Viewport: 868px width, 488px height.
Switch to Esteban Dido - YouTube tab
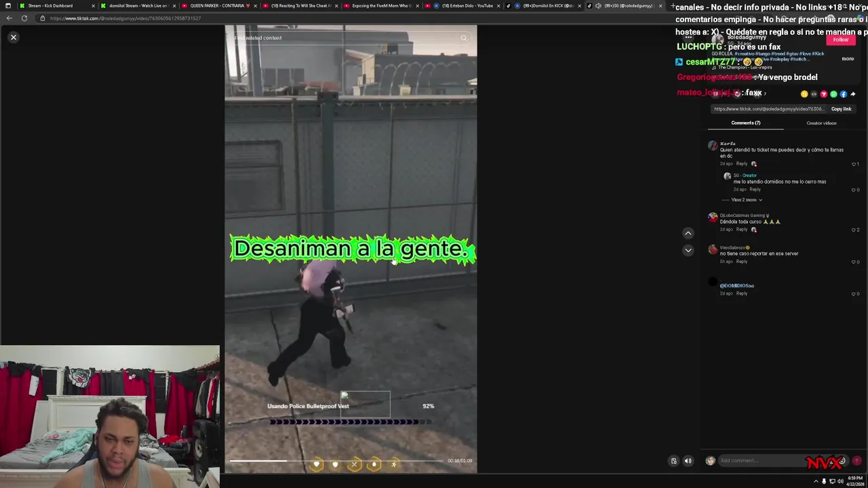(462, 5)
